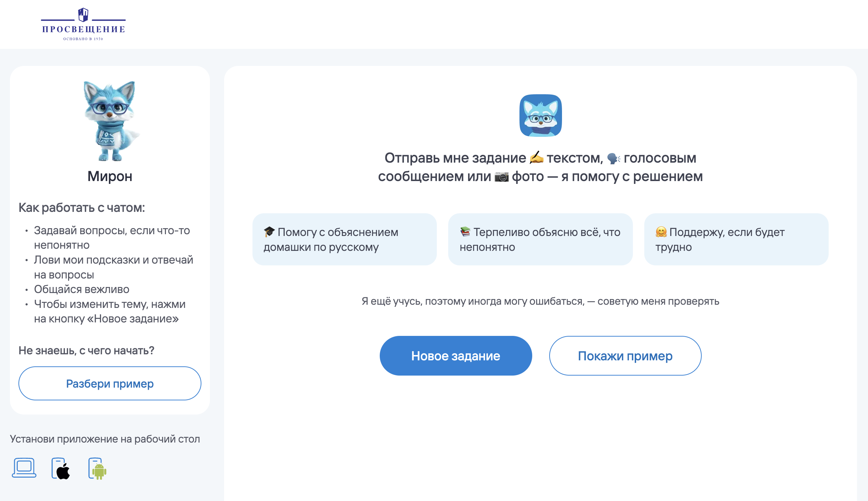Select the Терпеливо объясню всё card
The image size is (868, 501).
tap(540, 239)
